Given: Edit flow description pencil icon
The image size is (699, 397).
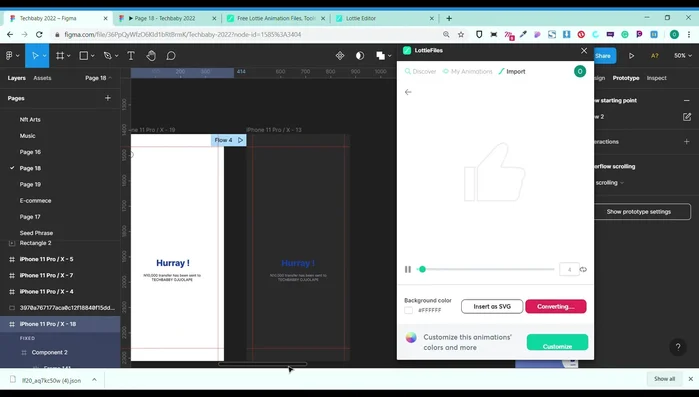Looking at the screenshot, I should 687,117.
